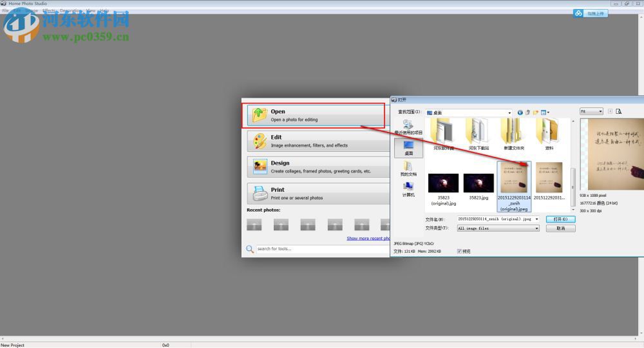Image resolution: width=644 pixels, height=348 pixels.
Task: Click the Edit button's paint palette icon
Action: (x=260, y=141)
